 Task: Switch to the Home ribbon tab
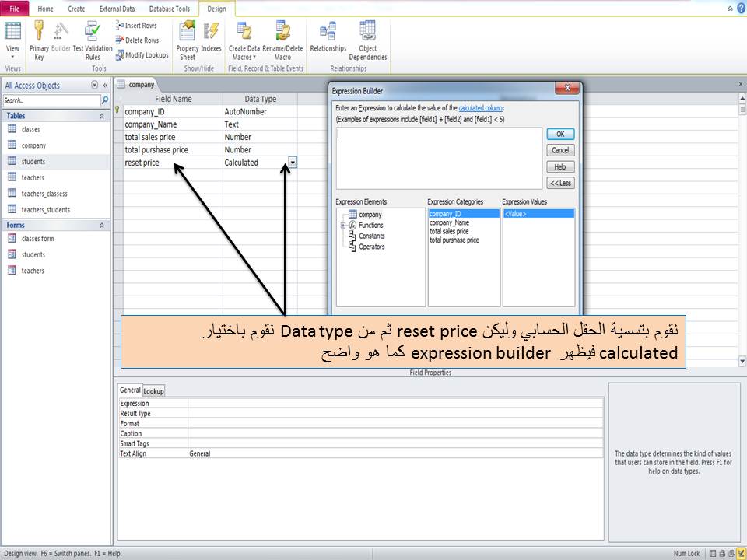[46, 9]
